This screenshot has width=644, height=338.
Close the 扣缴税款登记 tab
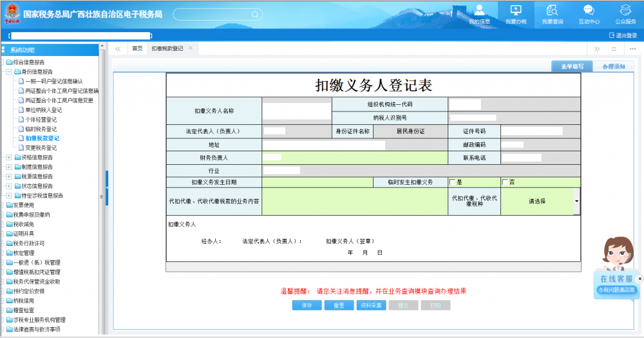pyautogui.click(x=191, y=48)
